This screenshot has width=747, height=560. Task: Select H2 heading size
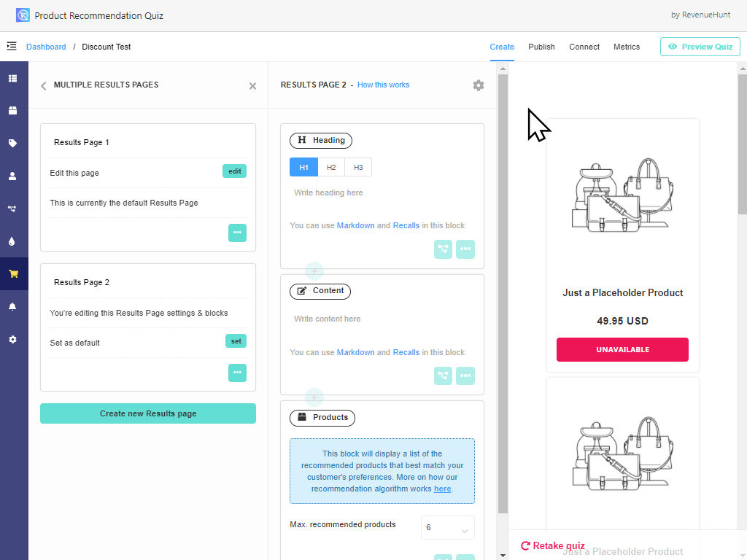pyautogui.click(x=331, y=167)
